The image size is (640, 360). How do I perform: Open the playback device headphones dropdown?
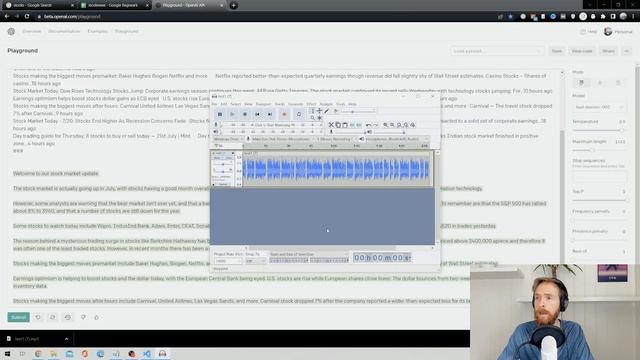(x=396, y=139)
